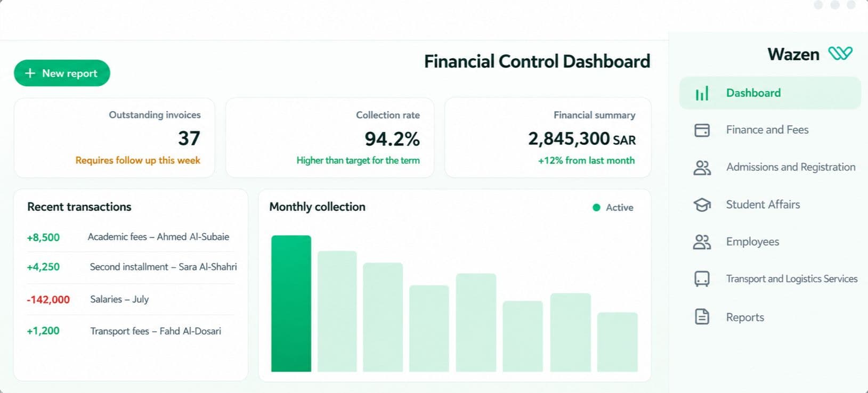Click the Requires follow up this week note

click(x=138, y=160)
